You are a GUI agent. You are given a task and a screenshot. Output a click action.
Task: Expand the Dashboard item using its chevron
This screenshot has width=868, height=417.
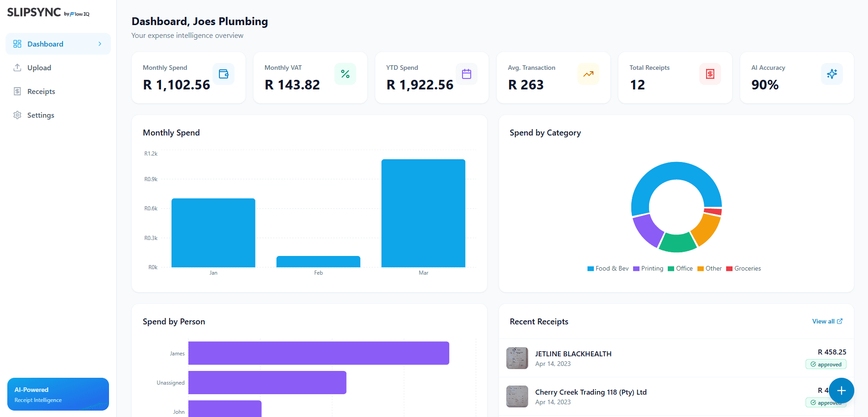coord(100,43)
